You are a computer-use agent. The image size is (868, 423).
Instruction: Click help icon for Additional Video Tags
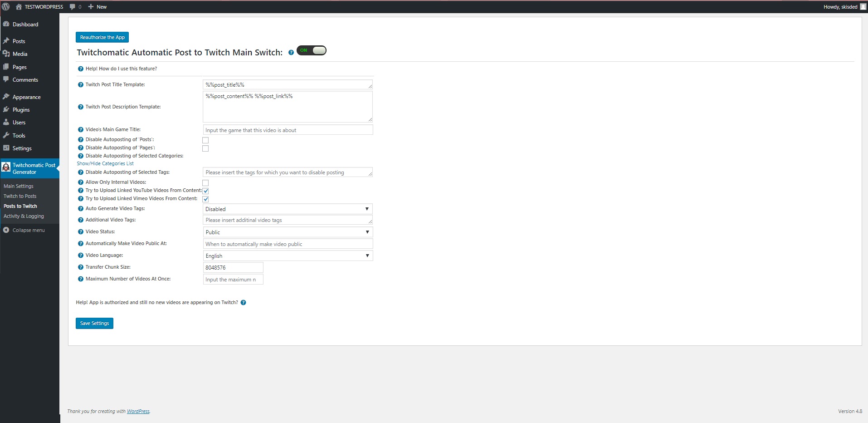coord(81,220)
